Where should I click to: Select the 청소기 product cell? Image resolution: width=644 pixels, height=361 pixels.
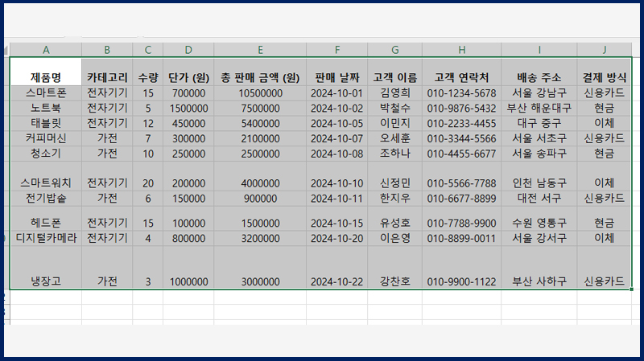coord(46,154)
